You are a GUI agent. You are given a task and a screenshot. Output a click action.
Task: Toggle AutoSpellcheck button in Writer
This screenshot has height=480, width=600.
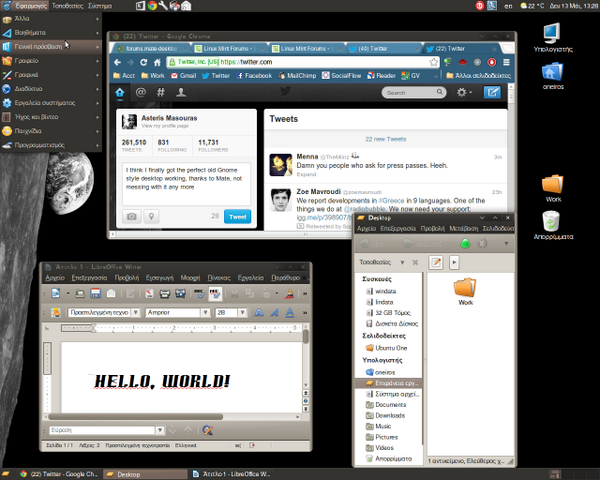point(215,293)
